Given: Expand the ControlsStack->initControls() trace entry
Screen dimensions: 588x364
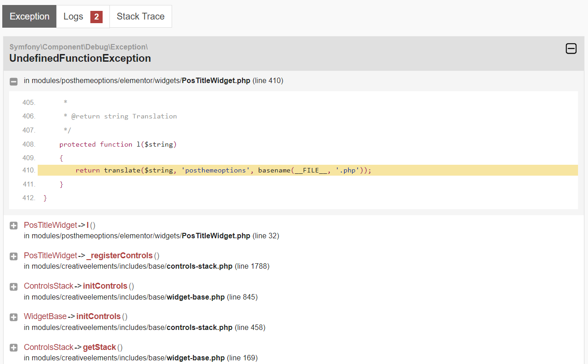Looking at the screenshot, I should point(14,287).
